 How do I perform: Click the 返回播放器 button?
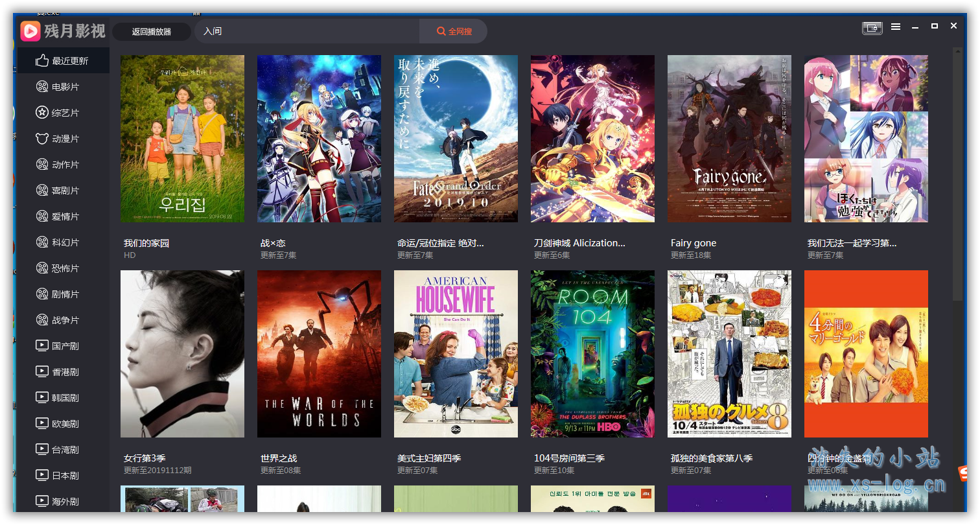point(152,31)
